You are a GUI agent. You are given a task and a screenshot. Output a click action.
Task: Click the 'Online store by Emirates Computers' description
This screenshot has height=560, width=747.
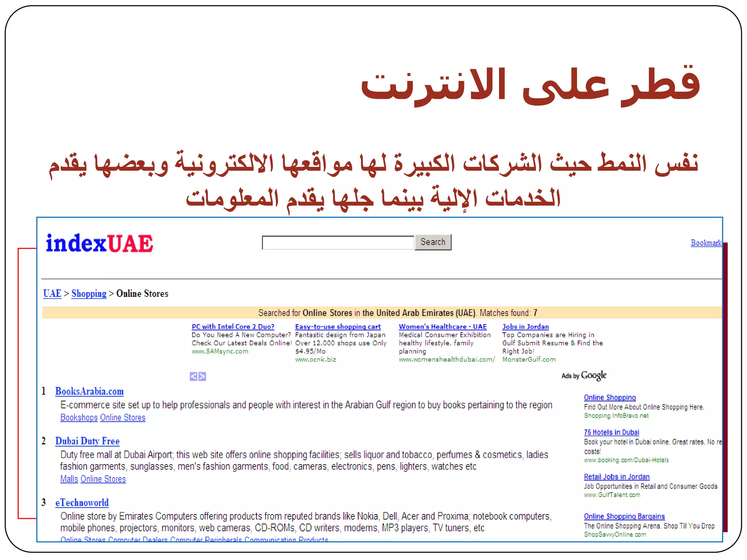306,522
